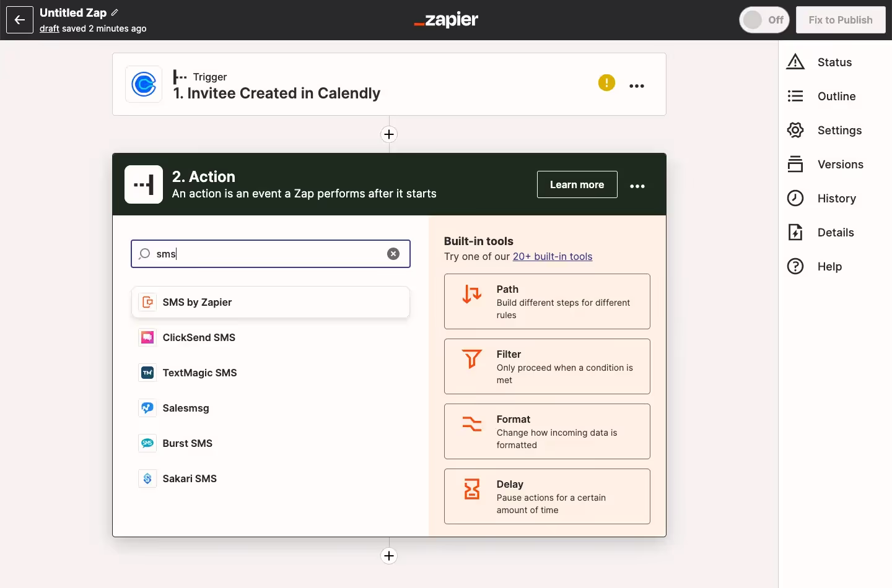Viewport: 892px width, 588px height.
Task: Follow the 20+ built-in tools link
Action: (x=552, y=256)
